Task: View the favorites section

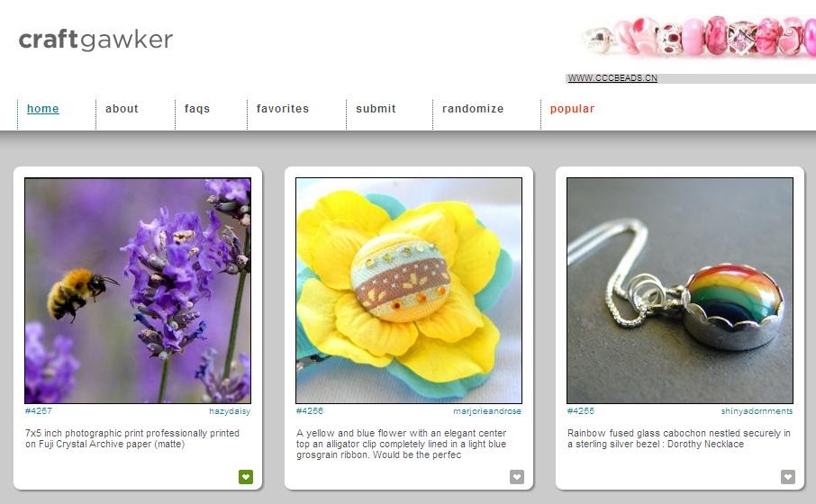Action: coord(283,109)
